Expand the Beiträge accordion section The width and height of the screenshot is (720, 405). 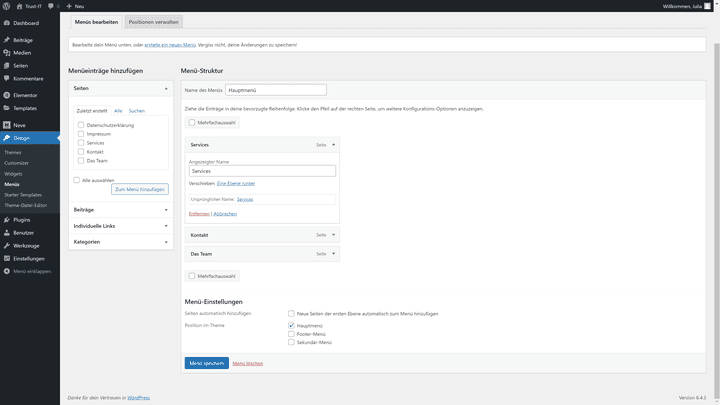pyautogui.click(x=121, y=210)
